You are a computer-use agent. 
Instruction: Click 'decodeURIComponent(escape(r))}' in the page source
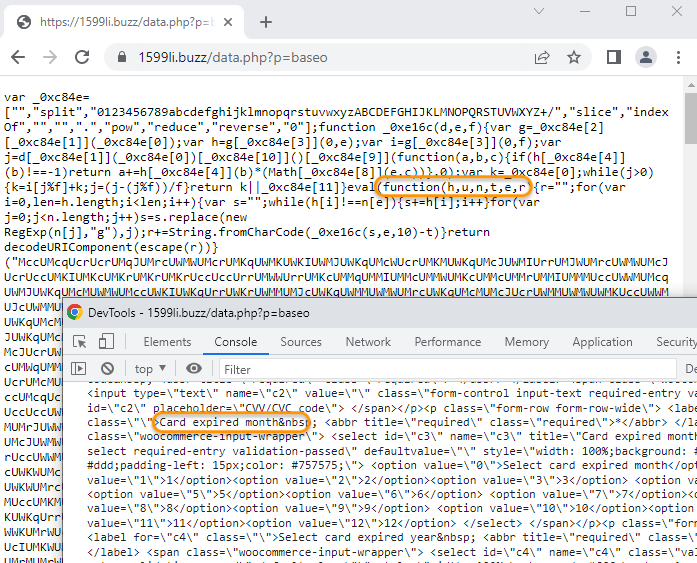tap(111, 247)
